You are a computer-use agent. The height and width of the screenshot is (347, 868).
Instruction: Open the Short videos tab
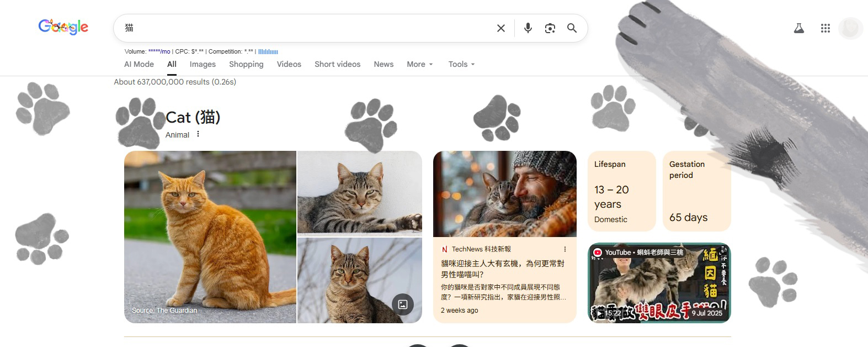[x=337, y=64]
